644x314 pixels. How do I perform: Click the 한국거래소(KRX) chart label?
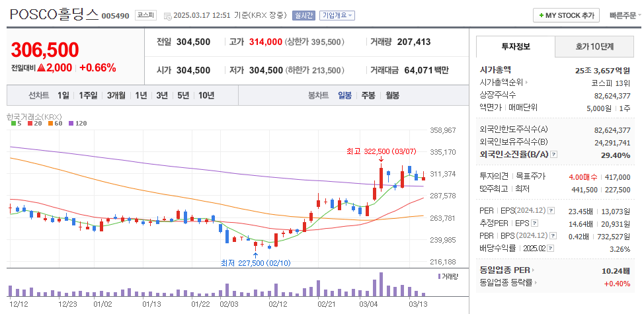coord(34,116)
